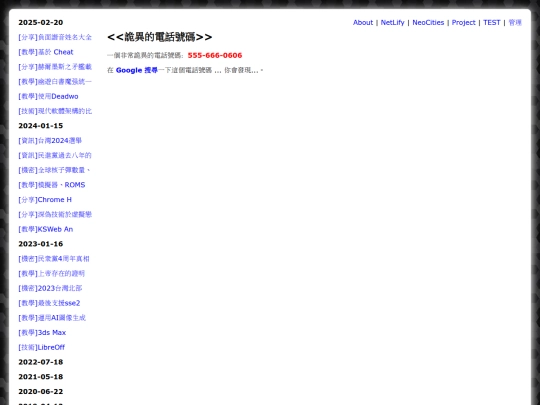This screenshot has height=405, width=540.
Task: Open the [技術] LibreOff article
Action: tap(42, 347)
